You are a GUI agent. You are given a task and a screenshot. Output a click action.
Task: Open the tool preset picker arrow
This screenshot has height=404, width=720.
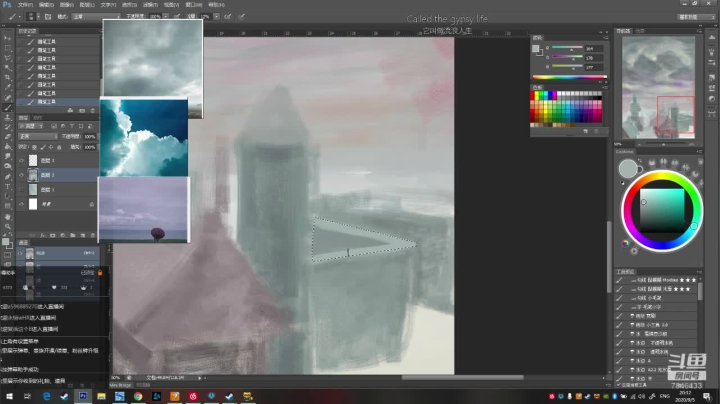click(19, 17)
